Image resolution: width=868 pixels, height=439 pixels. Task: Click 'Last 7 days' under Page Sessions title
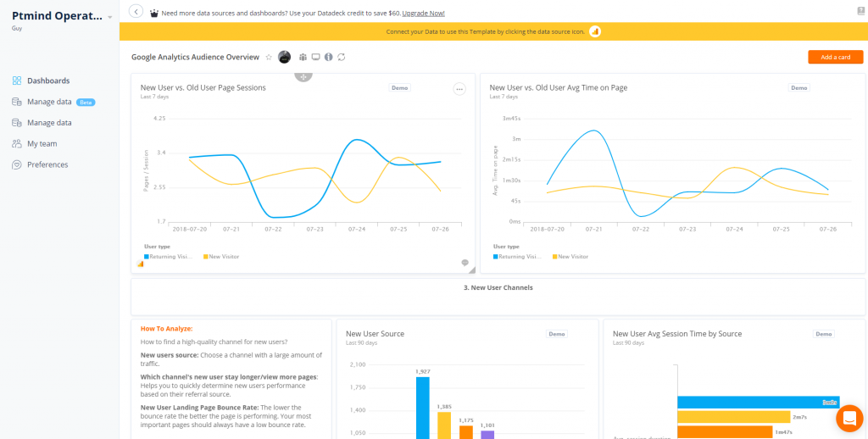154,97
